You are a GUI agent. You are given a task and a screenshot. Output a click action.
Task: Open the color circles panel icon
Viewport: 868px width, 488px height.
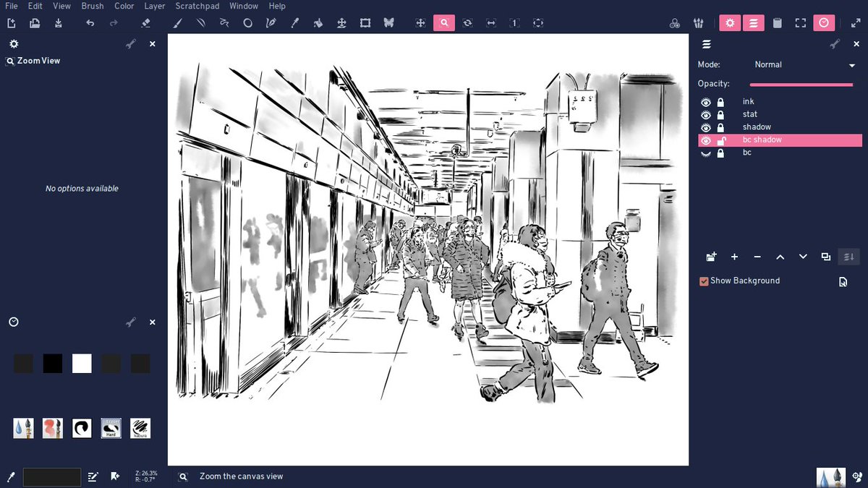pos(675,23)
